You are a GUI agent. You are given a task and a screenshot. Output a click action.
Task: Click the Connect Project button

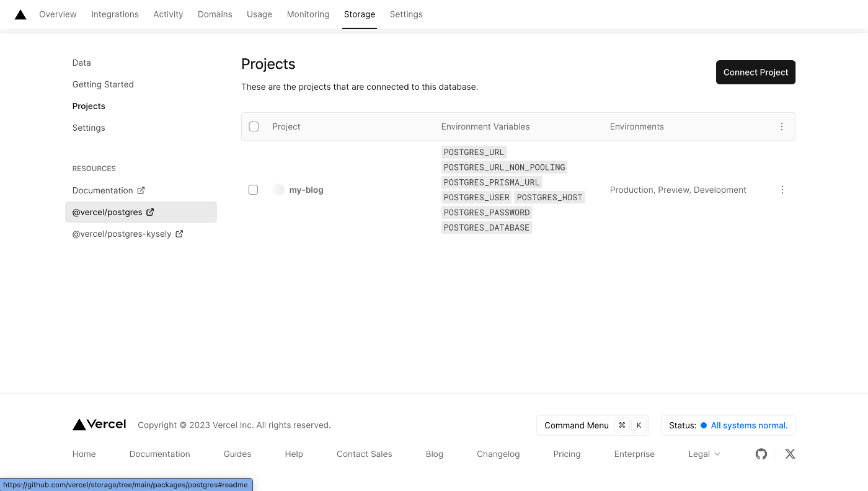pos(755,72)
